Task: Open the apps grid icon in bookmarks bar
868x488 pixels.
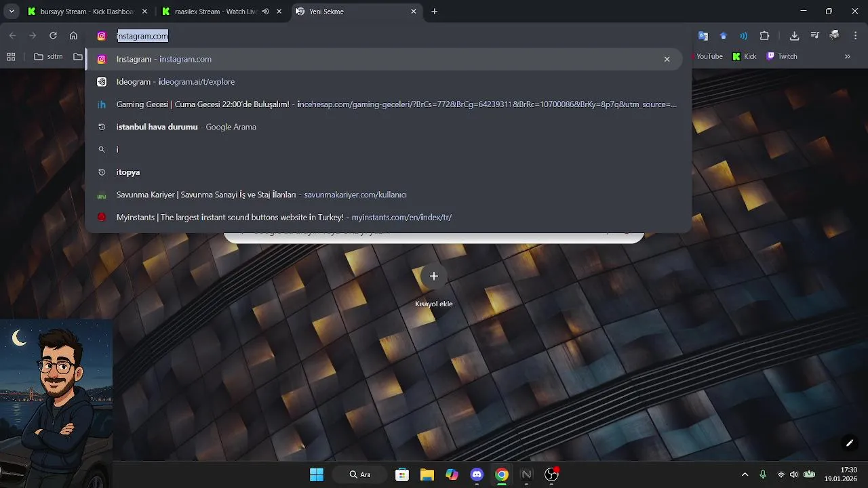Action: (x=11, y=57)
